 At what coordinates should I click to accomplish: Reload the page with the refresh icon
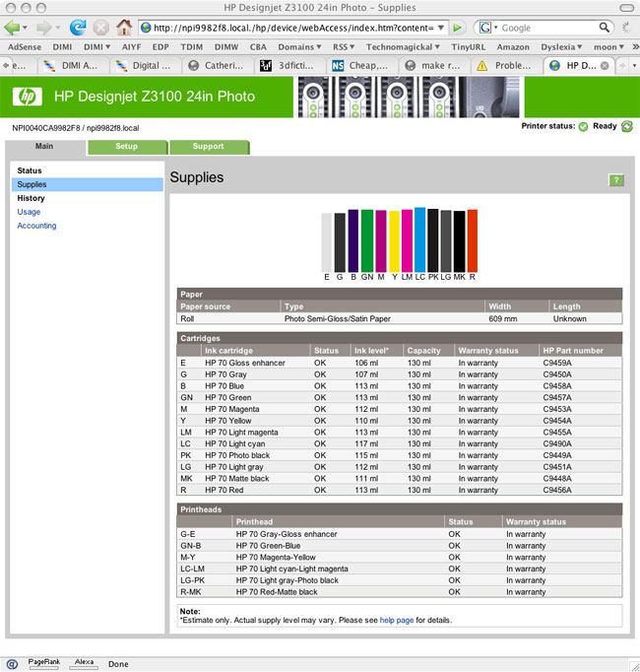tap(78, 28)
